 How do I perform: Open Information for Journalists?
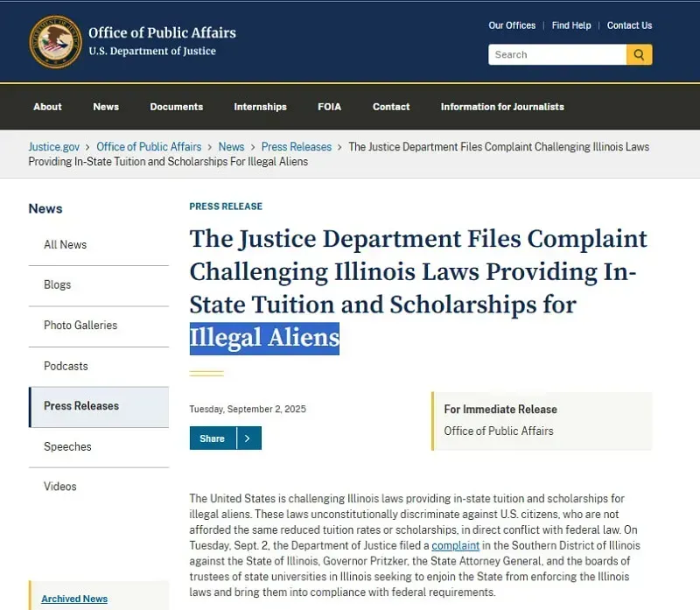501,107
